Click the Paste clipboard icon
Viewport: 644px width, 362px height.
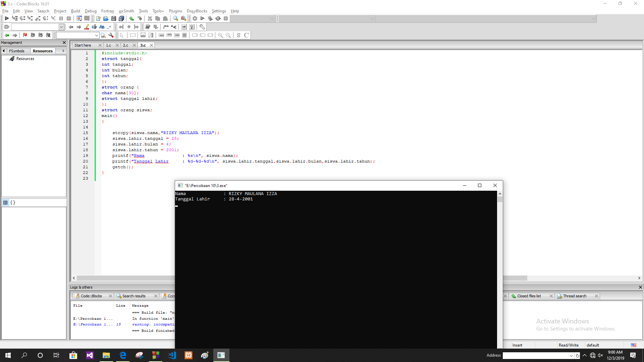(165, 18)
